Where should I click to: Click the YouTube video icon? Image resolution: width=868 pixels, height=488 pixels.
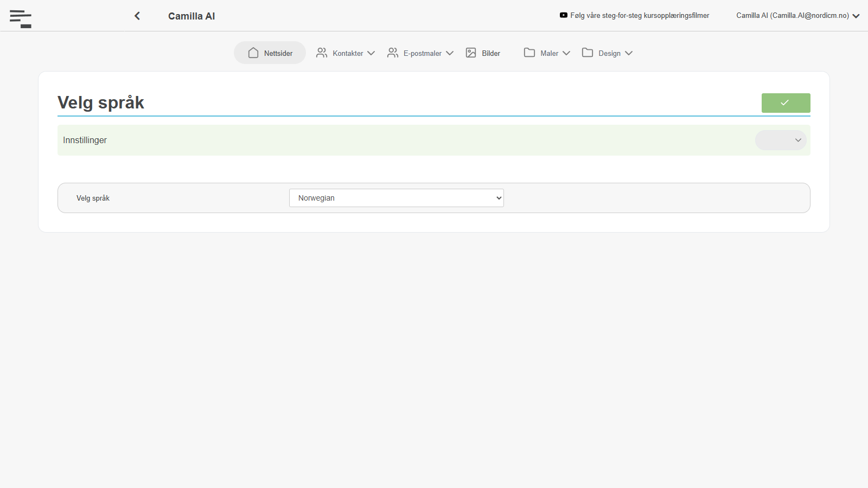(564, 15)
